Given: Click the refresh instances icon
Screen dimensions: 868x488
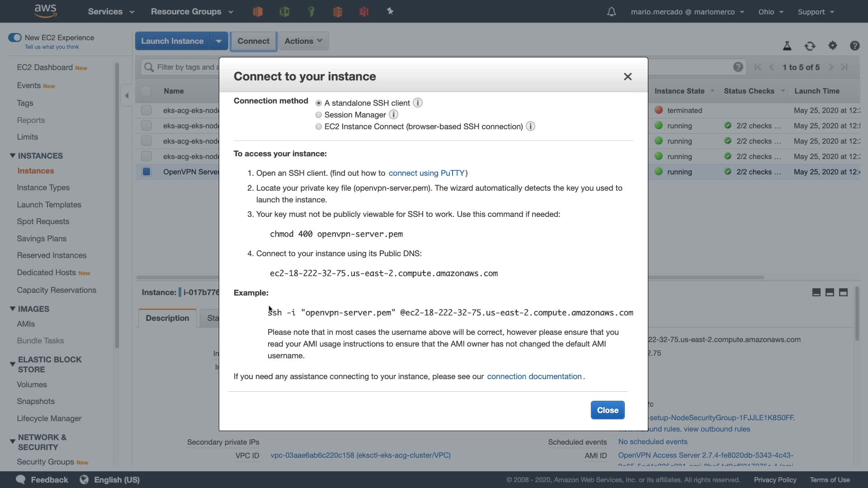Looking at the screenshot, I should pos(810,46).
